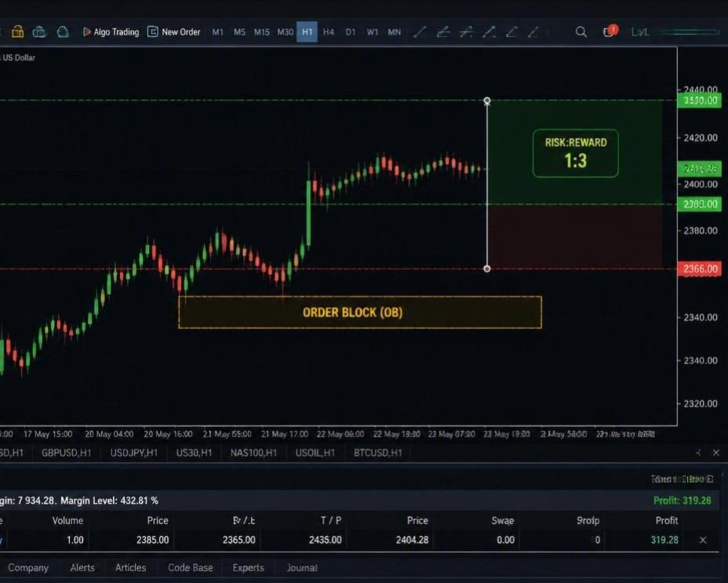Close the open position with its X
This screenshot has height=583, width=728.
(x=703, y=540)
